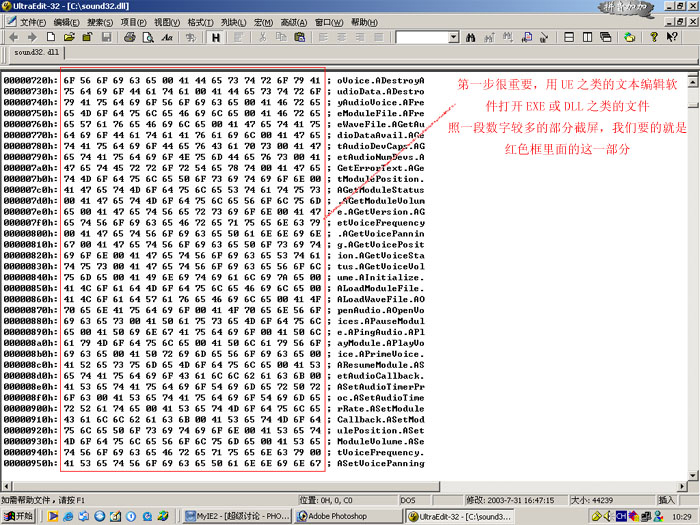Click the CH language indicator in tray
Image resolution: width=700 pixels, height=525 pixels.
(621, 517)
